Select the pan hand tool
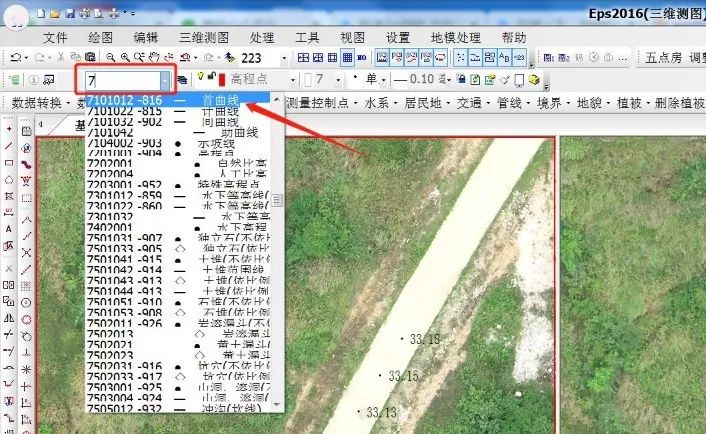Image resolution: width=706 pixels, height=434 pixels. (x=154, y=57)
